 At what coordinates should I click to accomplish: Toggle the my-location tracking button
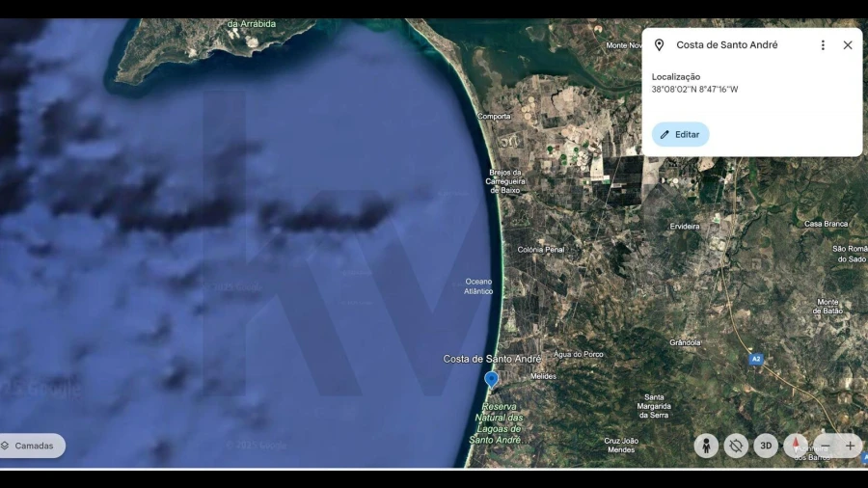pyautogui.click(x=736, y=446)
